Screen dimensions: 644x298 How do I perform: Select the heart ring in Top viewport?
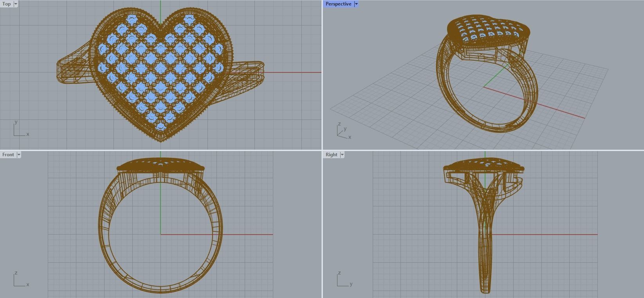click(x=161, y=74)
